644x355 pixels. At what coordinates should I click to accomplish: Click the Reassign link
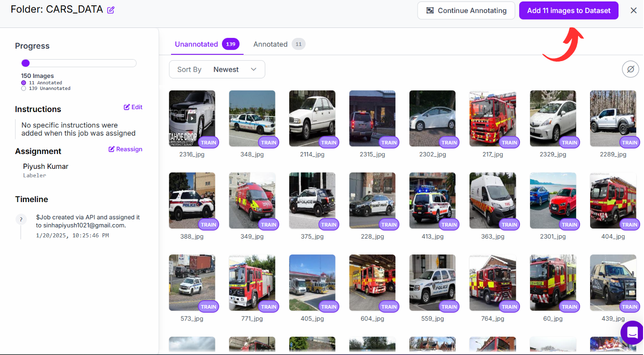coord(125,149)
